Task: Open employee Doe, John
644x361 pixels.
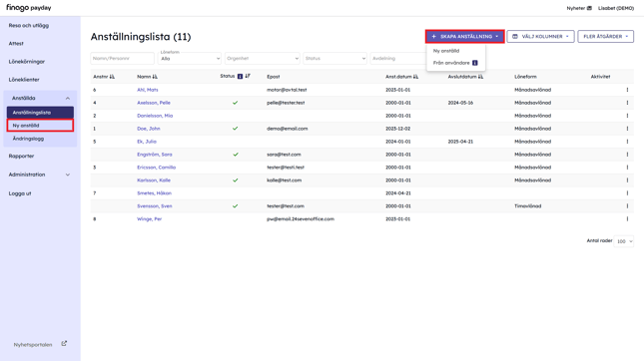Action: 148,129
